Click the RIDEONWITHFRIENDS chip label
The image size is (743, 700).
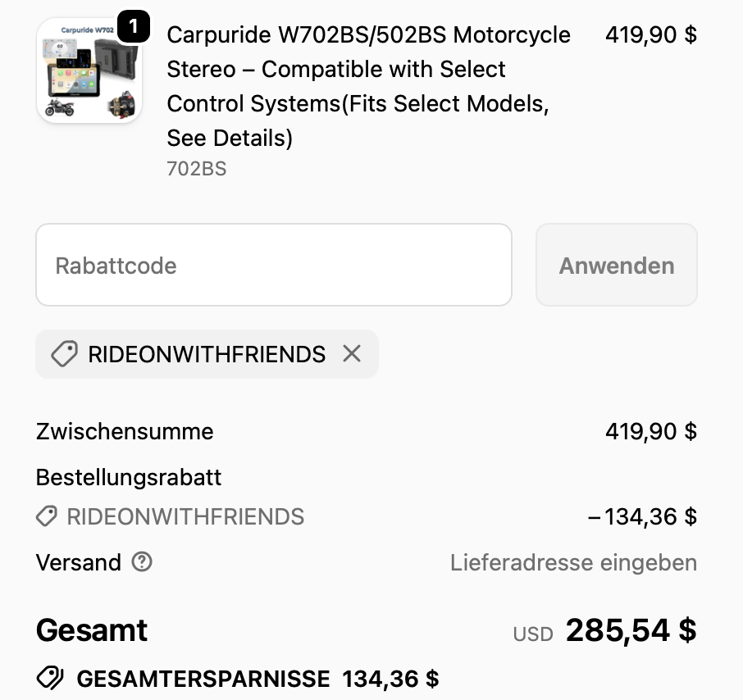click(x=207, y=354)
